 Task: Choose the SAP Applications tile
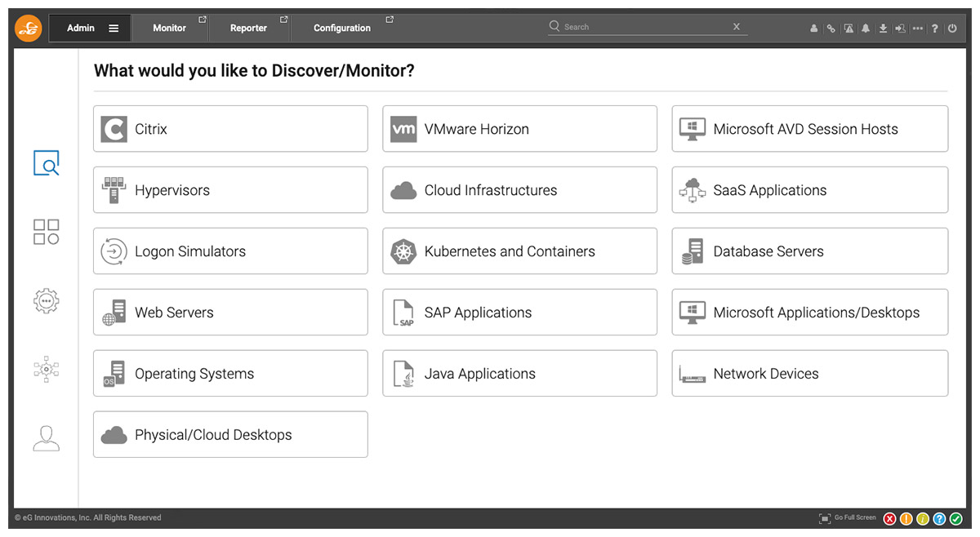(519, 313)
